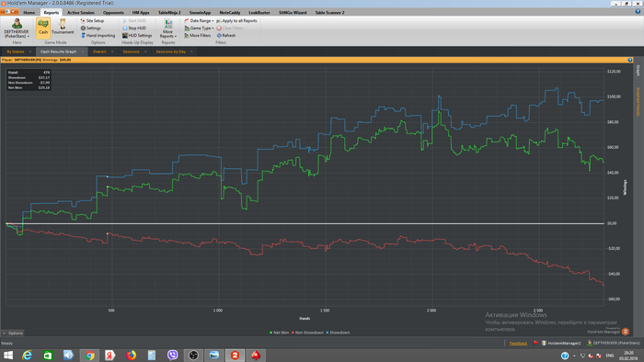Toggle Non Showdown line in legend
Screen dimensions: 644x362
point(307,333)
